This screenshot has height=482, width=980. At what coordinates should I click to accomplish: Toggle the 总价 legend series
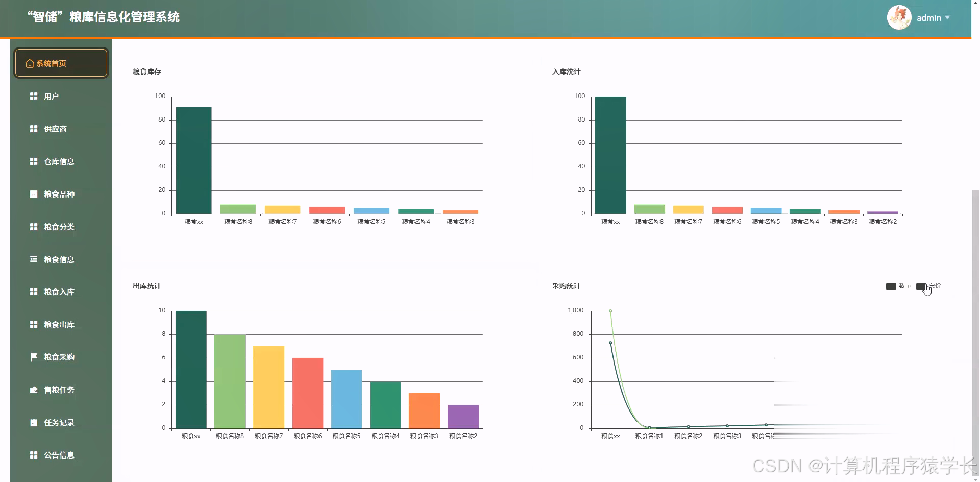[928, 286]
